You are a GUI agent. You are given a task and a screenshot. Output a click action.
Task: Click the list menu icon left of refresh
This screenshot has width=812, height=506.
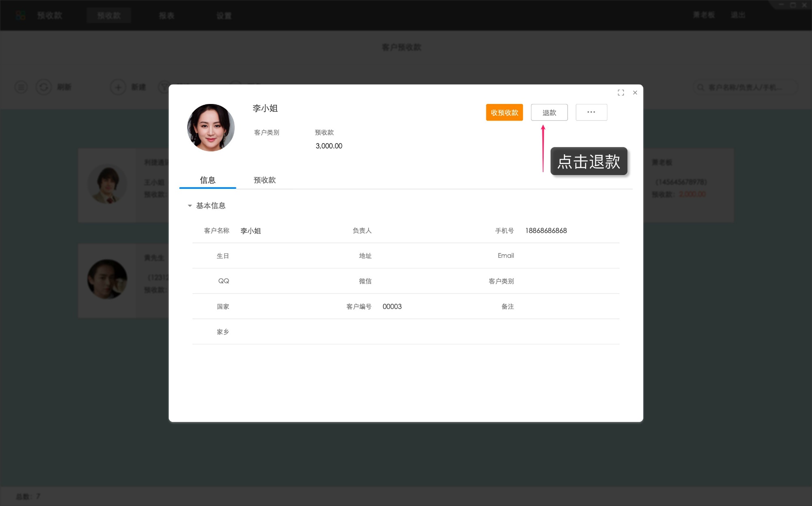21,87
